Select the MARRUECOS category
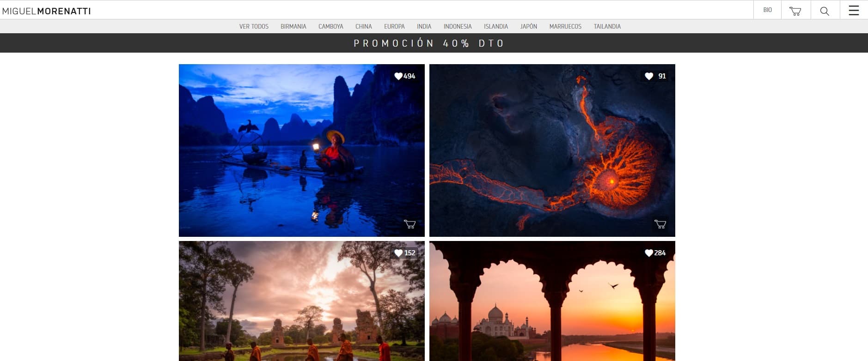868x361 pixels. pyautogui.click(x=565, y=26)
